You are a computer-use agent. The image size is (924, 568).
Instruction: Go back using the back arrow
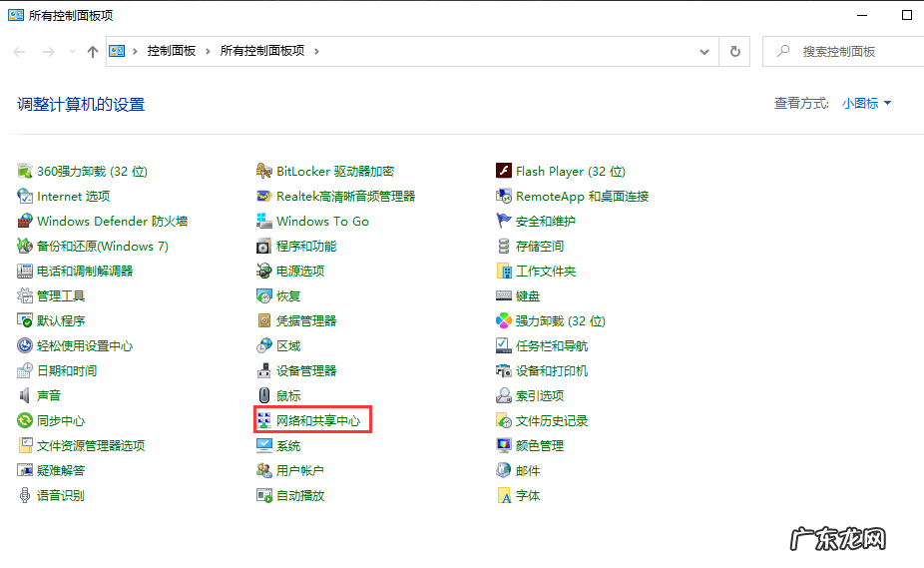click(19, 52)
